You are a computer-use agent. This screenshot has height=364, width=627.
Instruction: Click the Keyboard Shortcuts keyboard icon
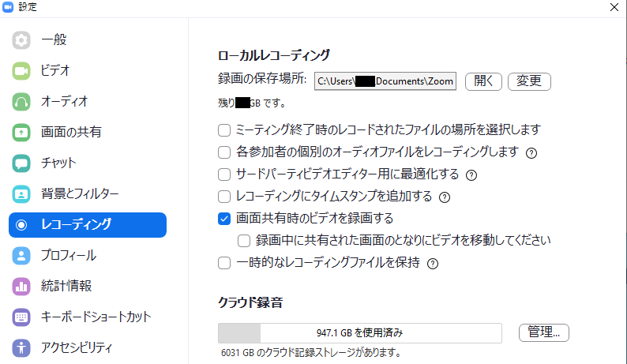[21, 317]
